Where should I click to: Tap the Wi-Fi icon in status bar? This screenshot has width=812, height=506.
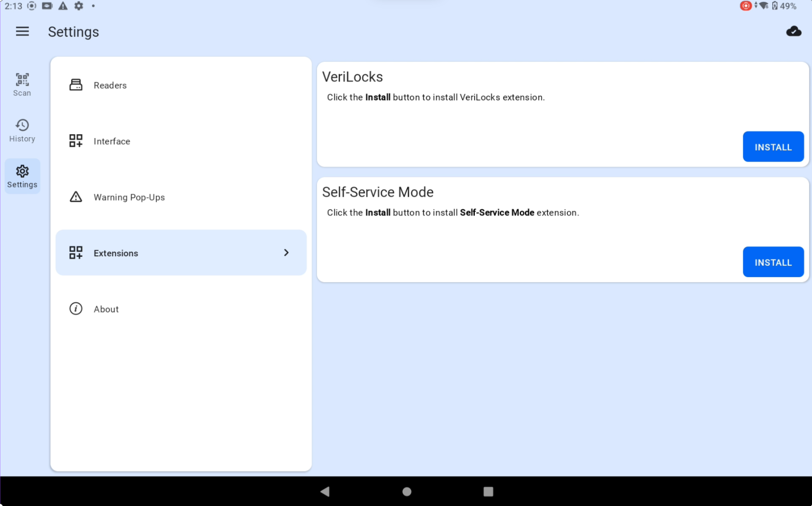(763, 6)
